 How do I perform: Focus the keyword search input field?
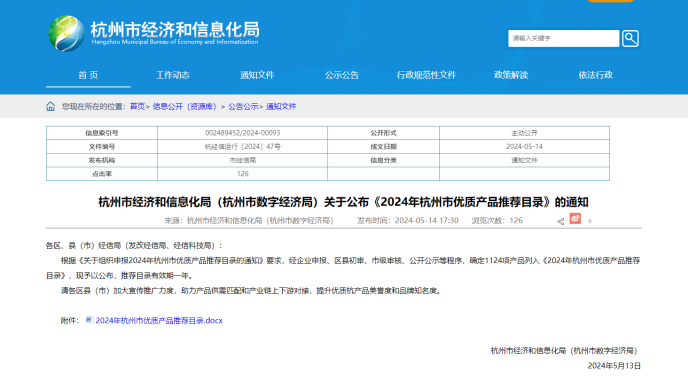pos(563,39)
